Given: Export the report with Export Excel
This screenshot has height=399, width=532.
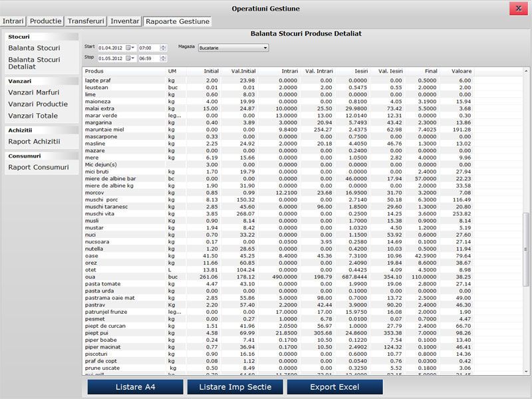Looking at the screenshot, I should click(335, 387).
